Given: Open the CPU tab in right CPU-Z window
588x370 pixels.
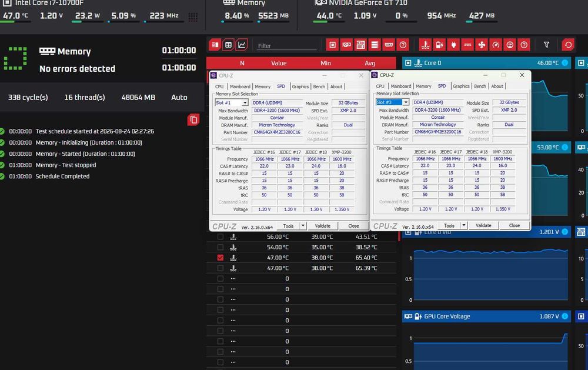Looking at the screenshot, I should click(x=380, y=86).
